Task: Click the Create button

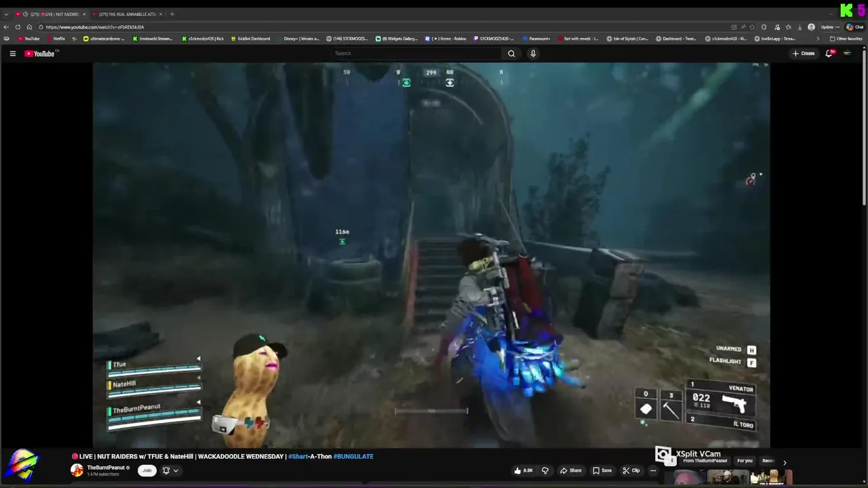Action: 804,54
